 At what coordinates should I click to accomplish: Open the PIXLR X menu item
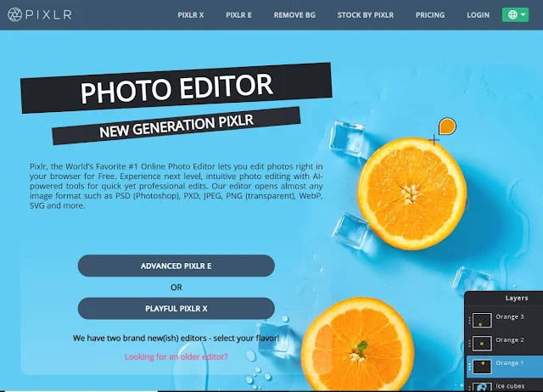tap(190, 15)
